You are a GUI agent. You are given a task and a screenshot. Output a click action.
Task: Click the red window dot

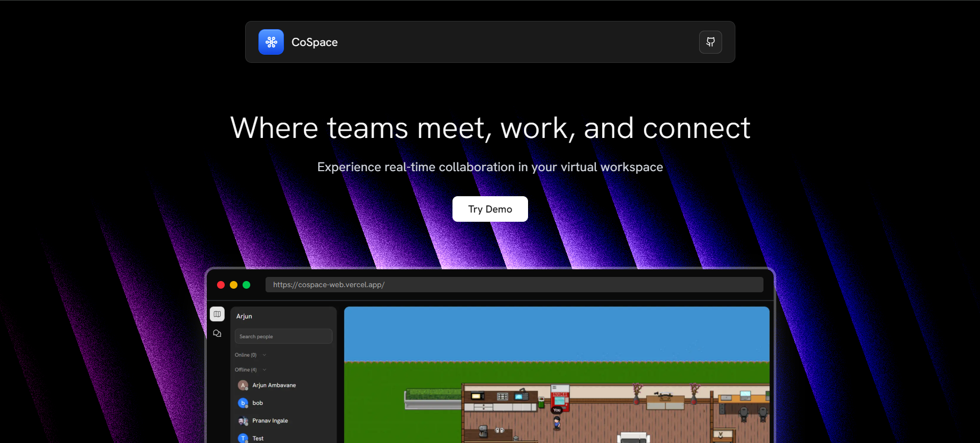[x=221, y=285]
